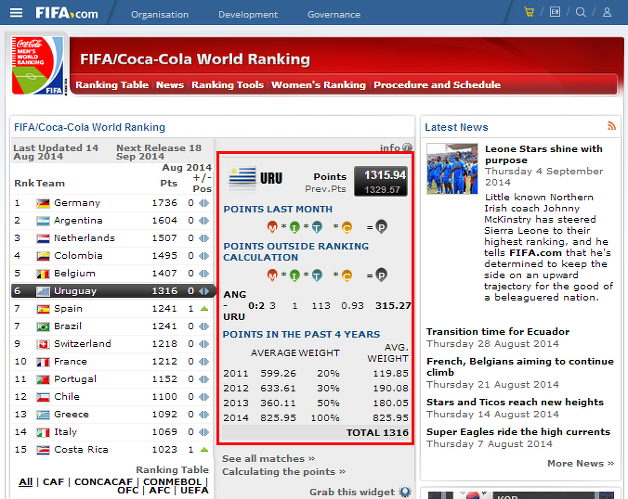Click the Grab this widget gear icon
Image resolution: width=628 pixels, height=499 pixels.
click(405, 491)
